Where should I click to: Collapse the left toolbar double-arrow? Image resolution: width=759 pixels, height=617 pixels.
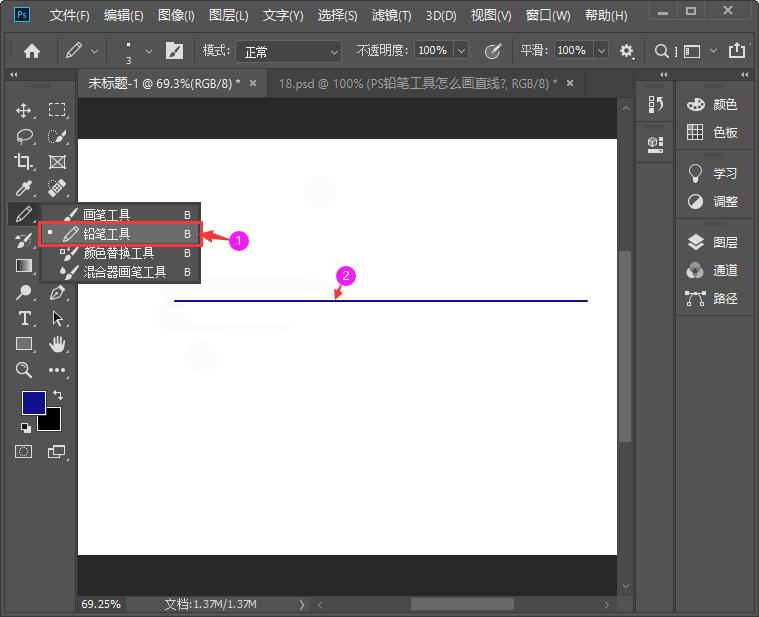point(14,75)
